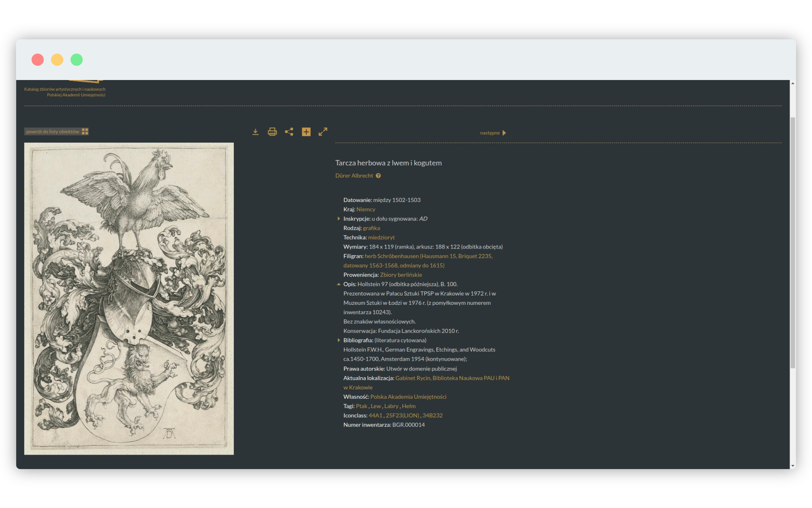Open Iconclass code 34B232
812x508 pixels.
coord(433,415)
